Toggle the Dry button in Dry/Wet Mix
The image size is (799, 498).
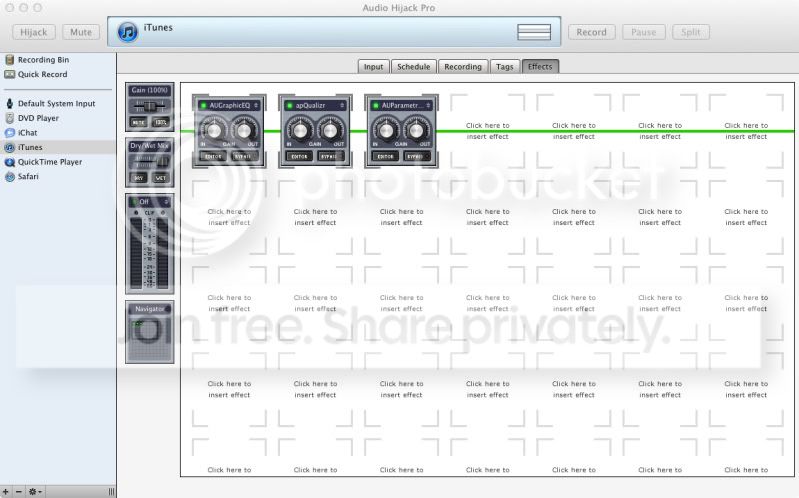pos(139,178)
